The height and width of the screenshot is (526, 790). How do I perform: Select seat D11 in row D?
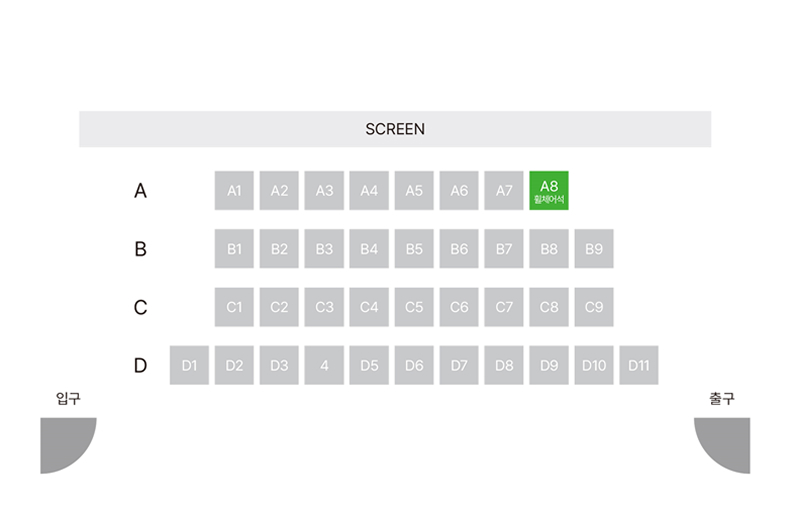point(639,366)
